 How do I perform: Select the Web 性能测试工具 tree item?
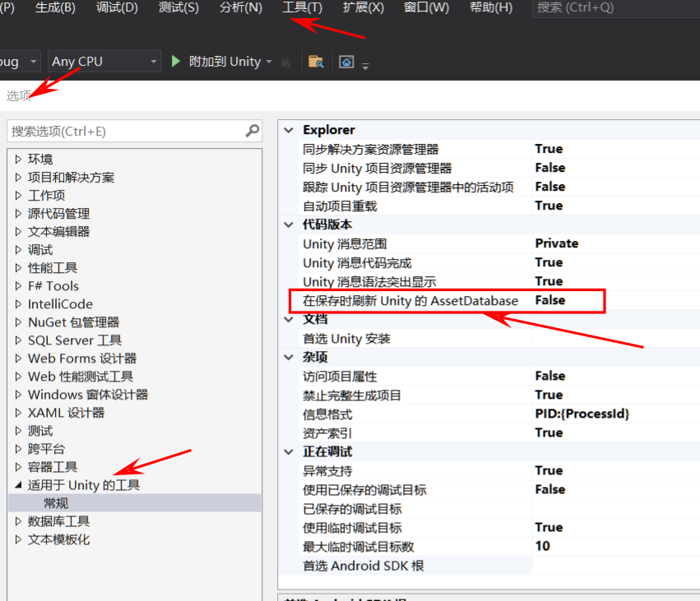(81, 377)
